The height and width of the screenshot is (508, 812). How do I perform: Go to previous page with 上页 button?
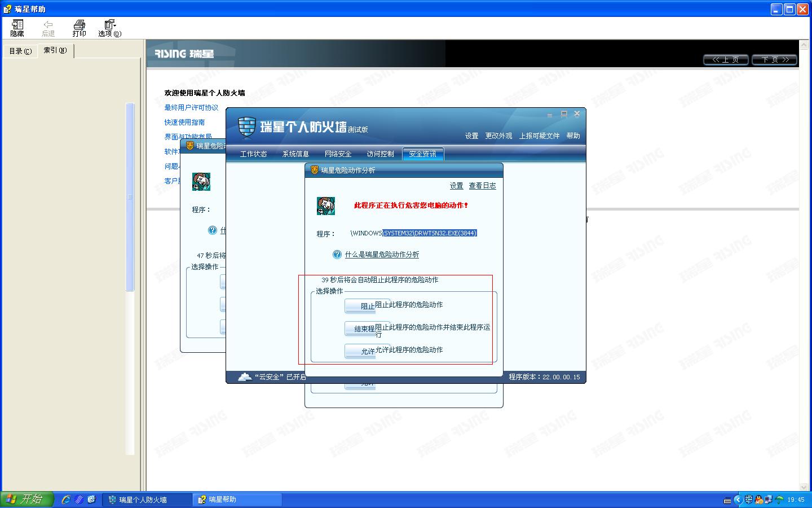(x=726, y=60)
